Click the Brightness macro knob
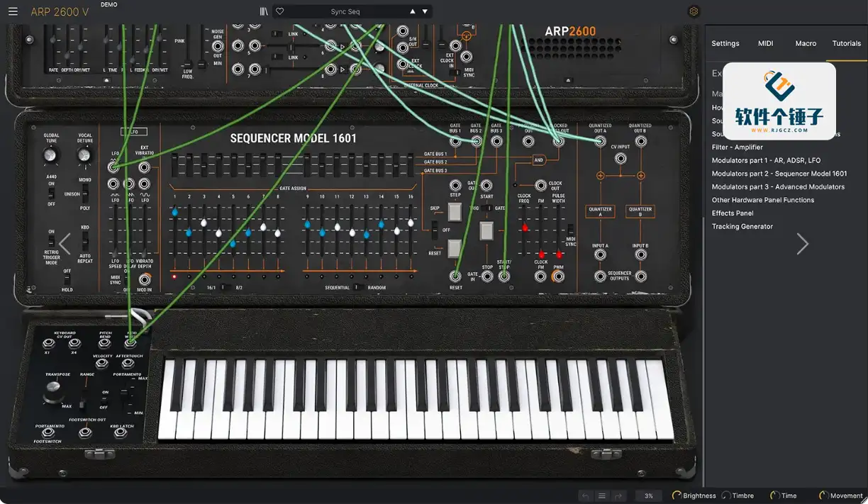 coord(677,496)
